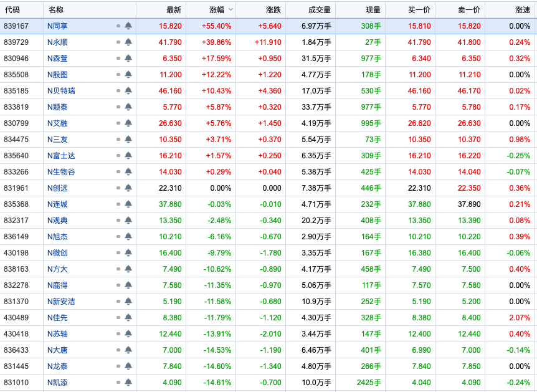Sort the table by 最新 column header
Image resolution: width=537 pixels, height=392 pixels.
coord(174,9)
